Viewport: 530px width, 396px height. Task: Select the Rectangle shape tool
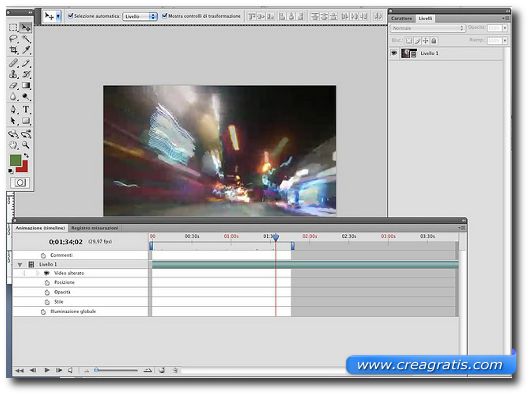click(26, 121)
